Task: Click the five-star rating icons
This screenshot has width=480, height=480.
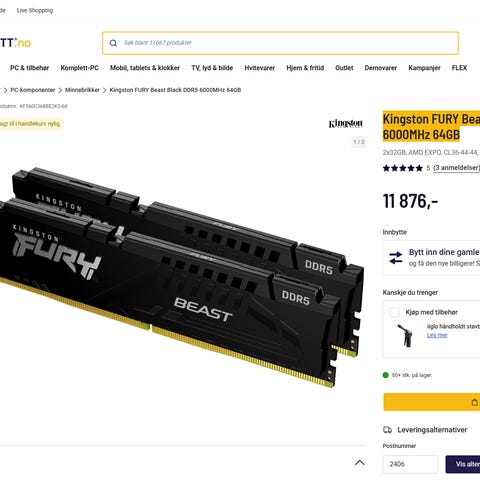Action: (x=403, y=168)
